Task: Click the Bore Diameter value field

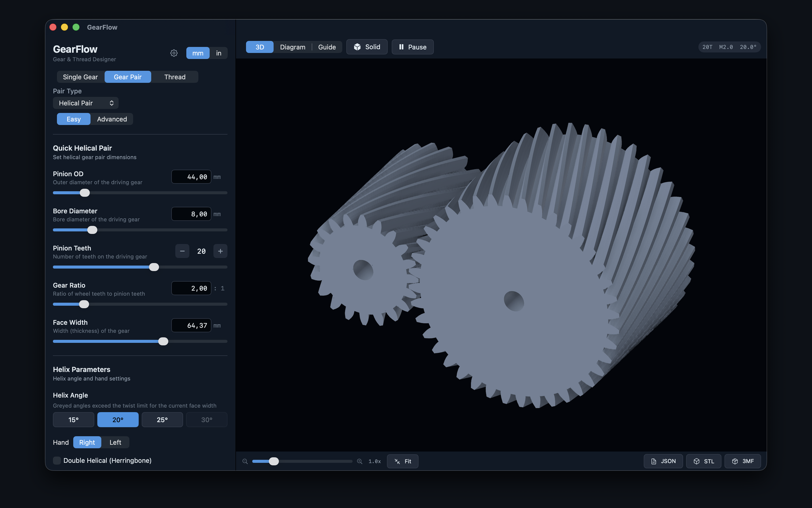Action: (x=191, y=214)
